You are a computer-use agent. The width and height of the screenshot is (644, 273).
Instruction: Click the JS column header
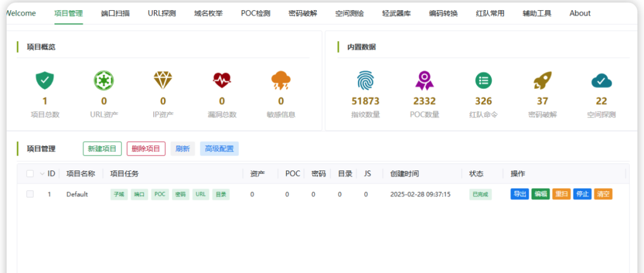tap(367, 173)
